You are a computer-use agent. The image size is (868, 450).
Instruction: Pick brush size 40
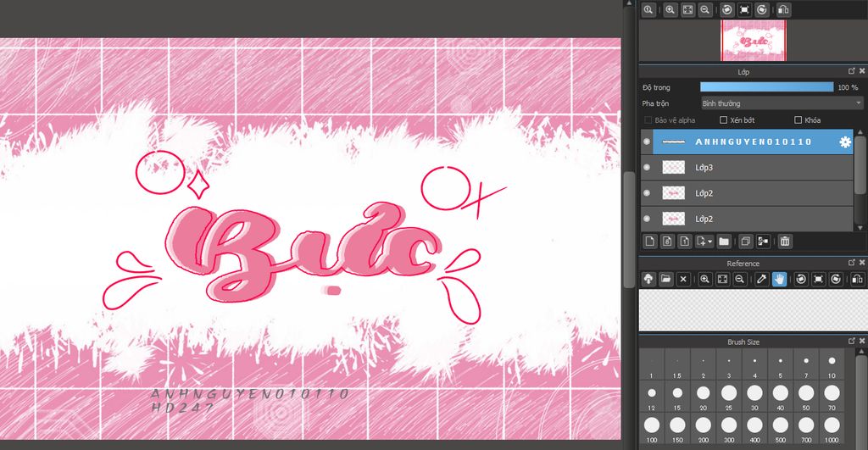click(781, 397)
